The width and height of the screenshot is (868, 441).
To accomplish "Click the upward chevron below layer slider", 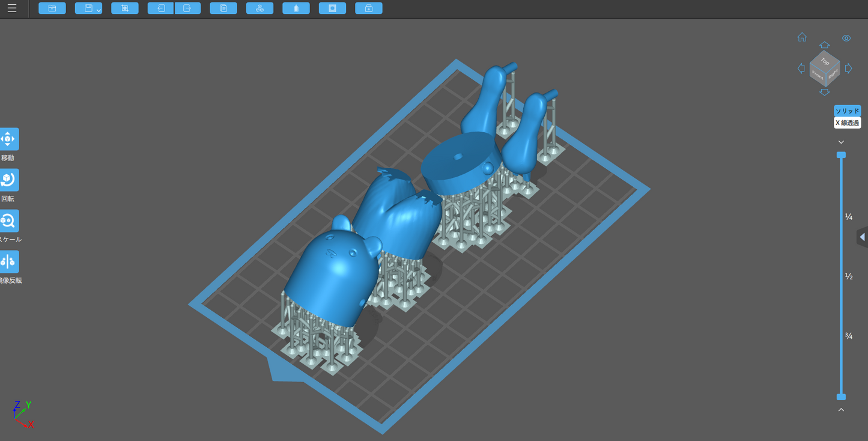I will point(841,410).
